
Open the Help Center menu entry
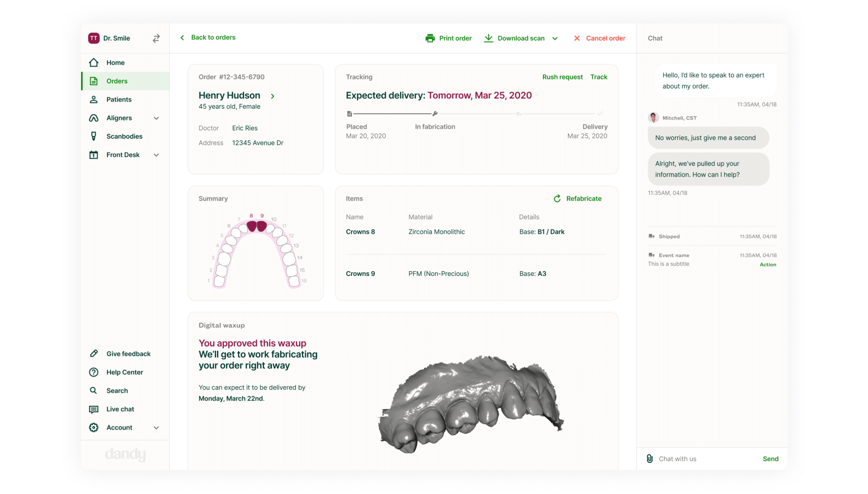[94, 372]
